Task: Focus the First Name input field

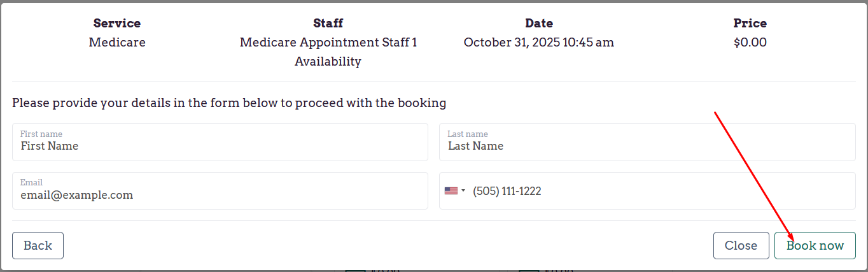Action: 220,146
